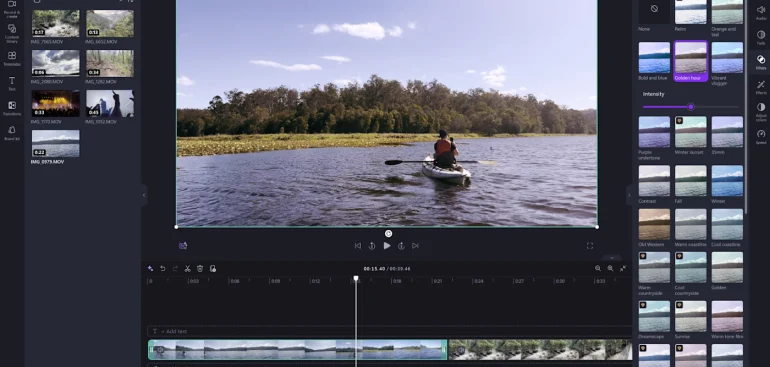Click the rotate handle below the preview
770x367 pixels.
[x=388, y=234]
